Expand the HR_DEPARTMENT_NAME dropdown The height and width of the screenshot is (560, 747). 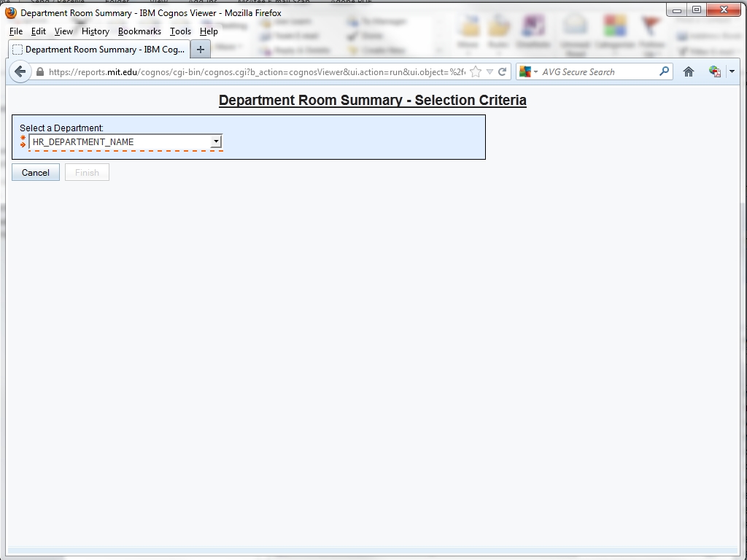pyautogui.click(x=216, y=141)
